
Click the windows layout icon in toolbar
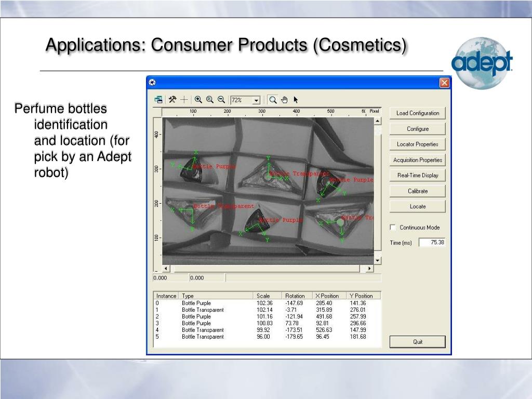pyautogui.click(x=158, y=100)
